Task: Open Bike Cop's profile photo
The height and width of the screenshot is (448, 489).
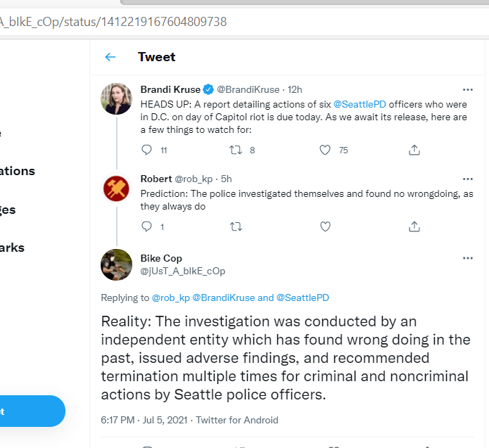Action: coord(116,265)
